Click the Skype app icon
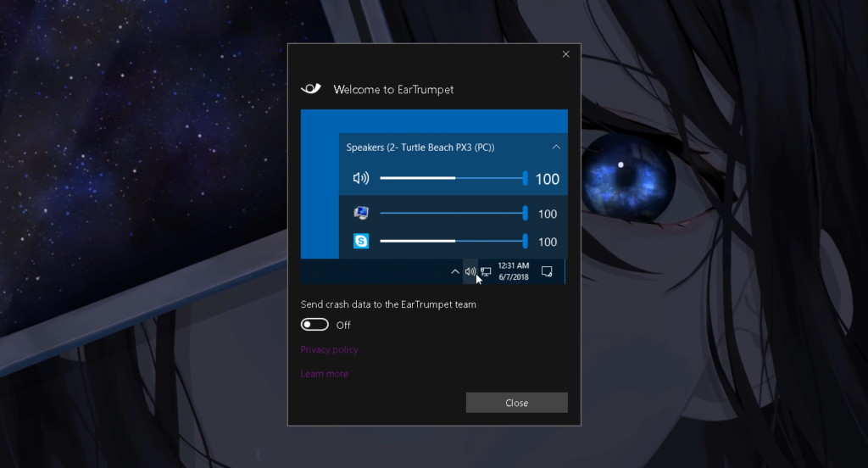The width and height of the screenshot is (868, 468). (x=361, y=241)
